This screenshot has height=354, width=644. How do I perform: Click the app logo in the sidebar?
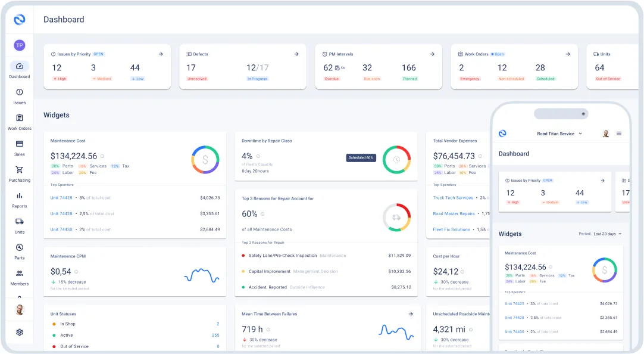click(x=19, y=19)
